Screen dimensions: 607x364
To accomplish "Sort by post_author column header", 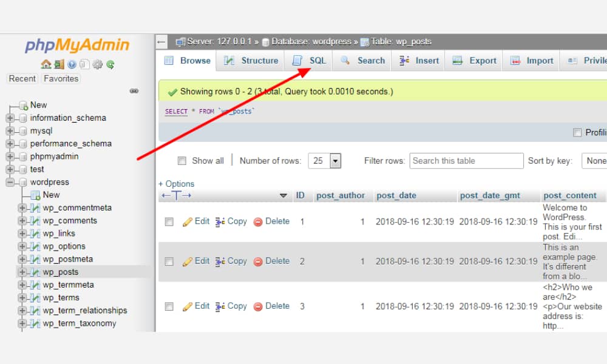I will (341, 196).
